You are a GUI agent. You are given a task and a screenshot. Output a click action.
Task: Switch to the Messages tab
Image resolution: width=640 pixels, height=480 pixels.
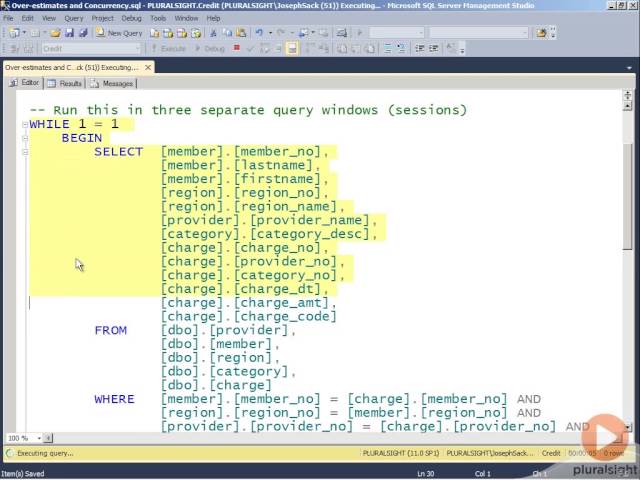click(x=112, y=83)
